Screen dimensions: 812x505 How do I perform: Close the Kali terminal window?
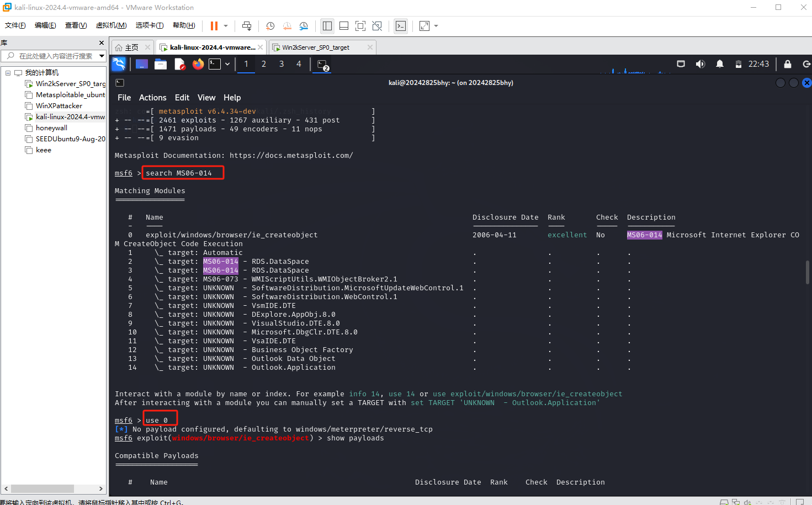[806, 83]
